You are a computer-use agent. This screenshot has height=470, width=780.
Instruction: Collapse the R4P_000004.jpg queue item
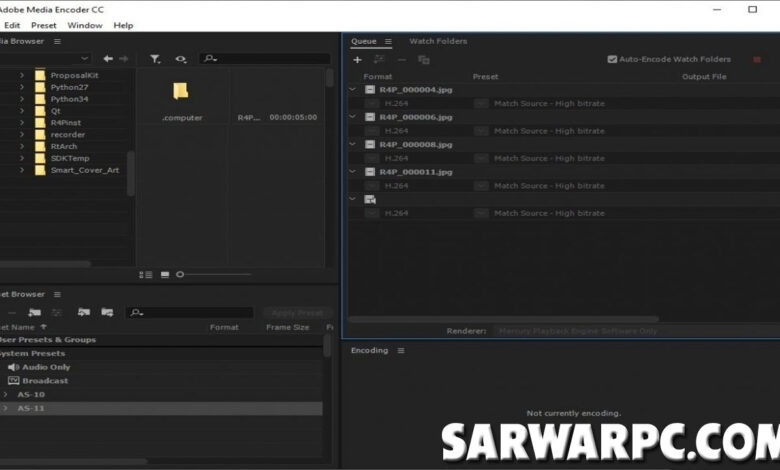pyautogui.click(x=353, y=90)
